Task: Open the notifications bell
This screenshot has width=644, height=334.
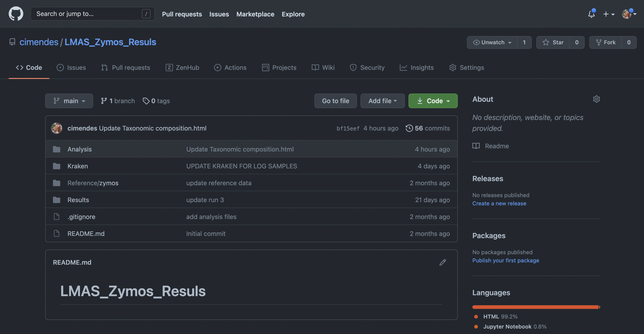Action: click(591, 14)
